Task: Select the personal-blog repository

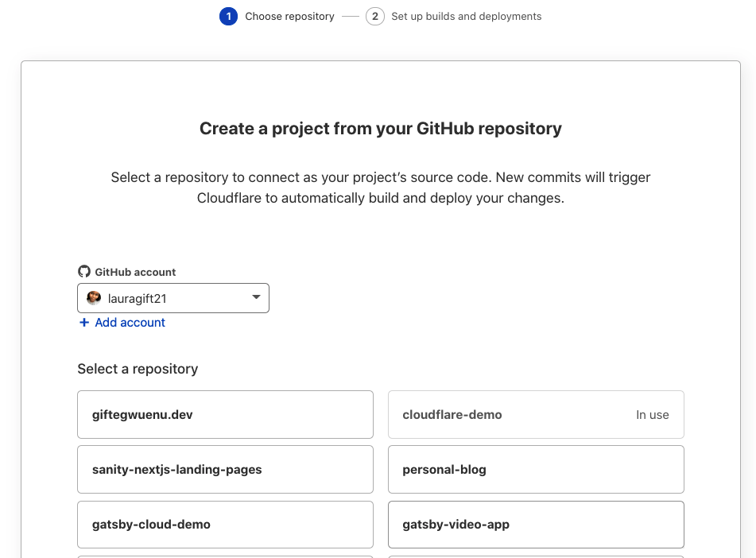Action: pyautogui.click(x=535, y=469)
